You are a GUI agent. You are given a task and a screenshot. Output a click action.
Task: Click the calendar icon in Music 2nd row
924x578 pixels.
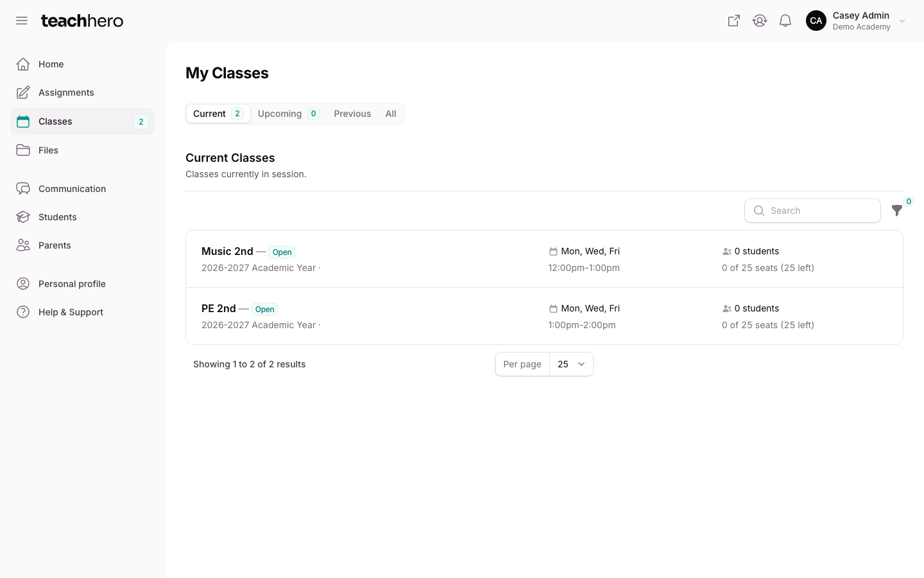point(553,252)
